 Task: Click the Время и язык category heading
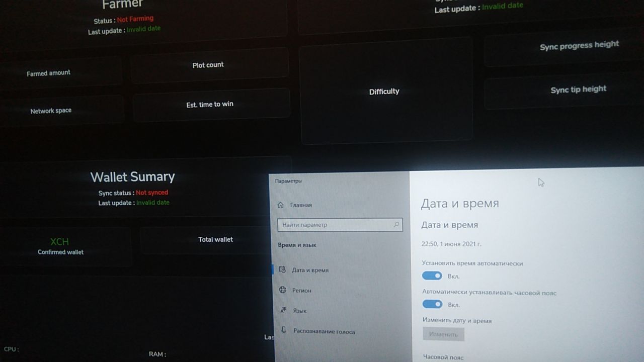pyautogui.click(x=297, y=245)
